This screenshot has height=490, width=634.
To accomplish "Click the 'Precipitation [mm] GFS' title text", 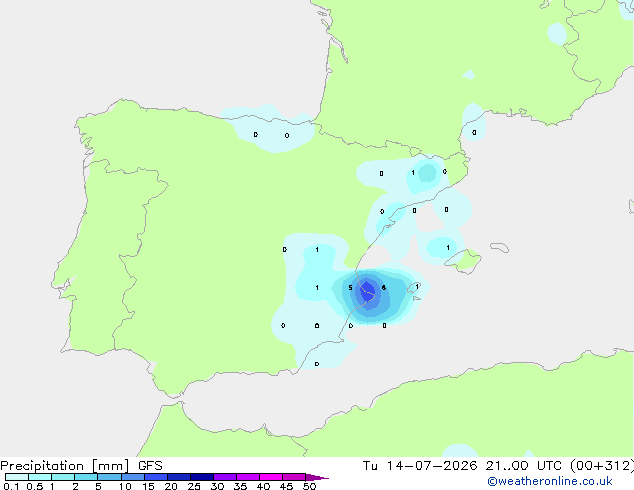I will pyautogui.click(x=81, y=466).
